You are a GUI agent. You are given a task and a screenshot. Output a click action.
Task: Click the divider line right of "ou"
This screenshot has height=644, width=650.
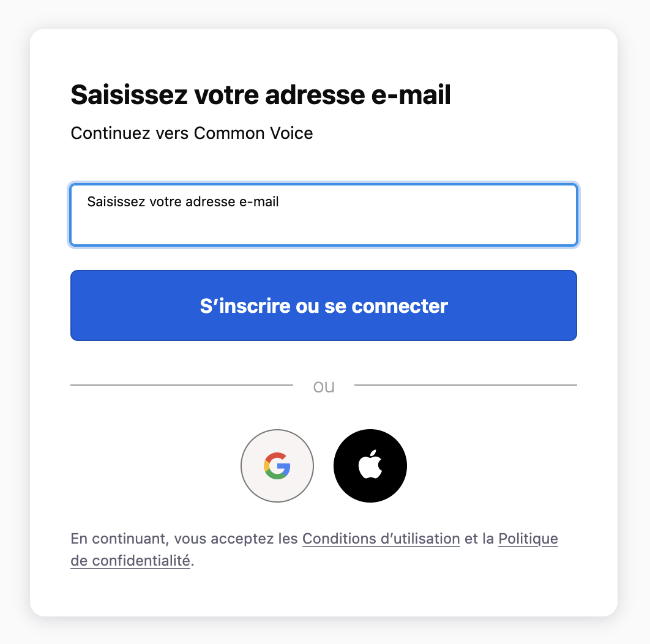tap(465, 385)
